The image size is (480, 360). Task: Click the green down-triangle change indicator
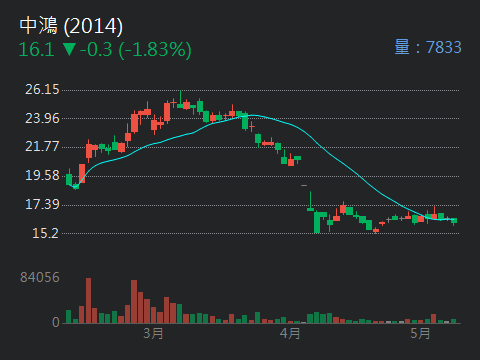point(69,49)
